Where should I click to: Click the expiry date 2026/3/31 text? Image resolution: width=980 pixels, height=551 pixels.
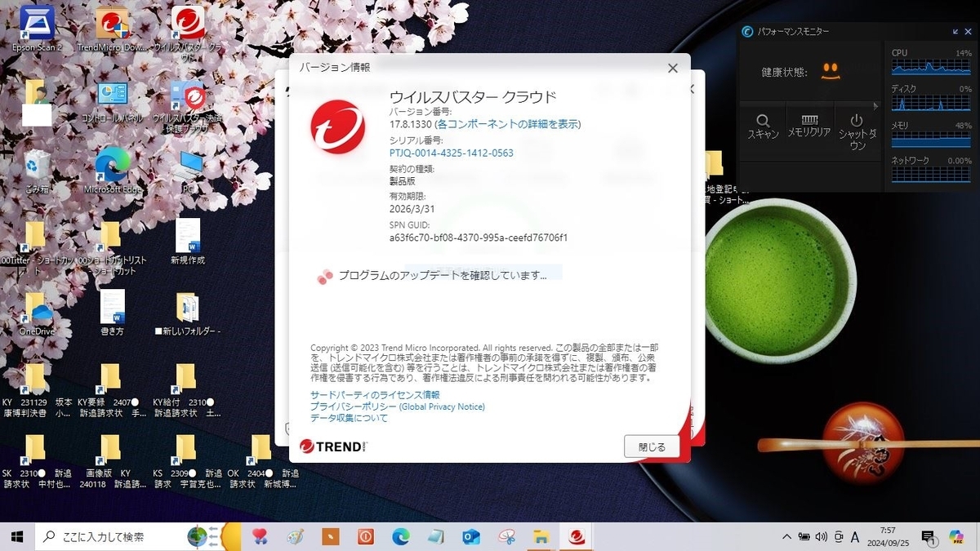414,210
